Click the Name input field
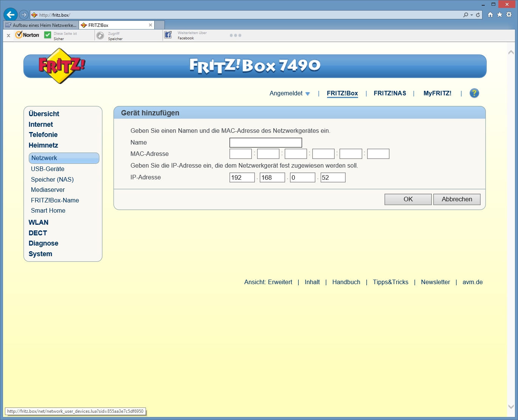This screenshot has height=420, width=518. (x=266, y=143)
